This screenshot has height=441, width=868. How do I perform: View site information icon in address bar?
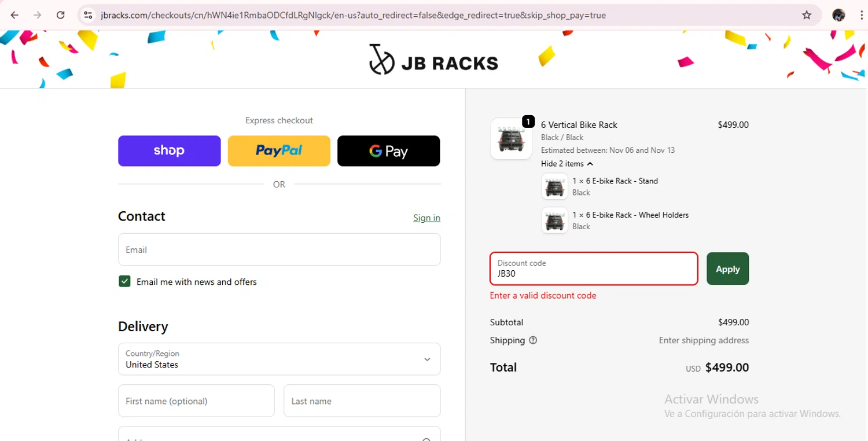tap(88, 15)
